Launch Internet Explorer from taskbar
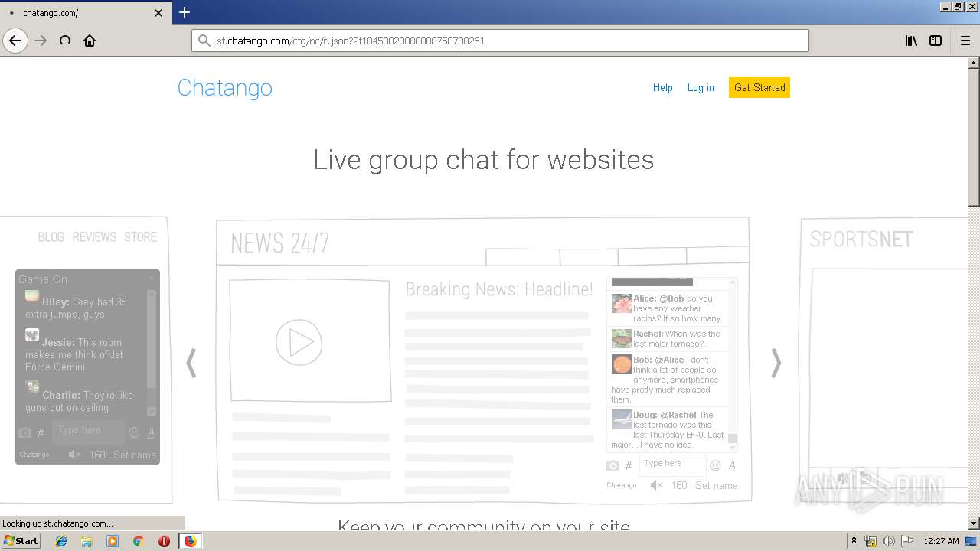The height and width of the screenshot is (551, 980). [x=61, y=541]
